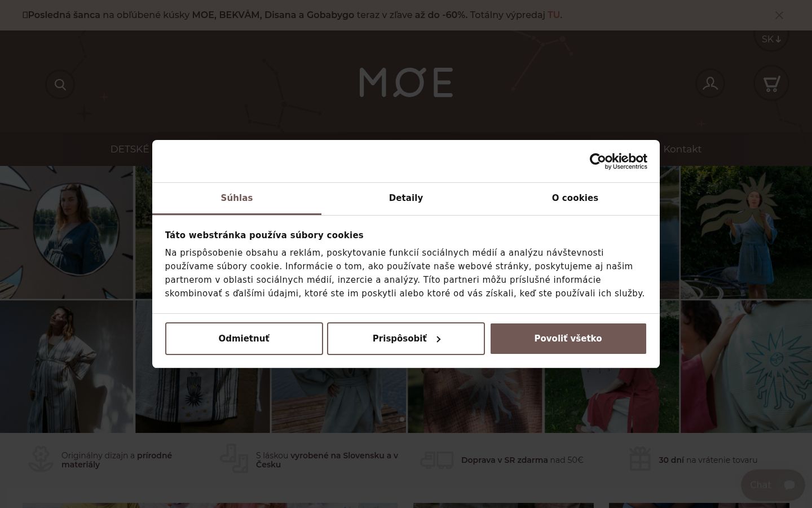Screen dimensions: 812x508
Task: Click the Odmietnuť button
Action: pos(244,339)
